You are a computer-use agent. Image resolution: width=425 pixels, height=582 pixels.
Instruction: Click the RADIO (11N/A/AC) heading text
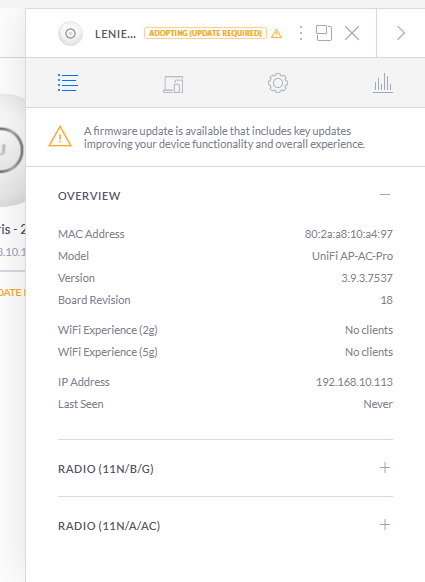point(109,526)
